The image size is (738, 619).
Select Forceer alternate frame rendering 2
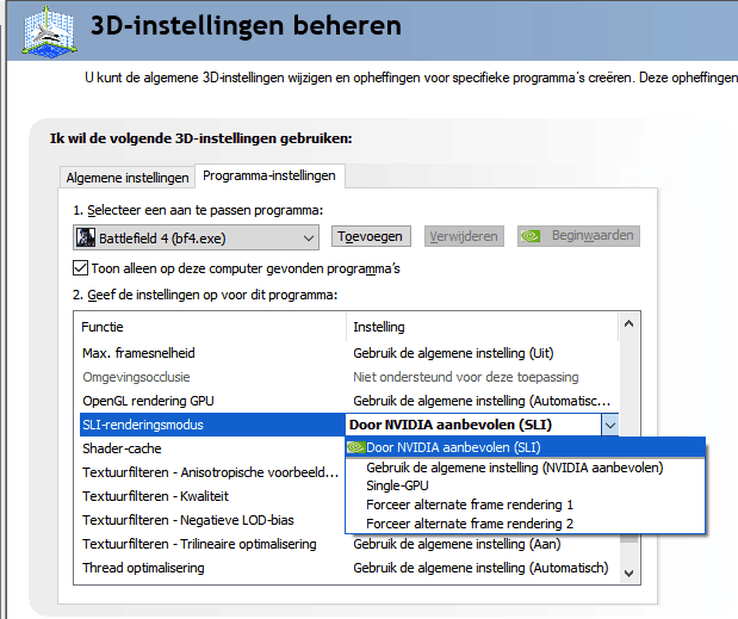click(x=469, y=523)
